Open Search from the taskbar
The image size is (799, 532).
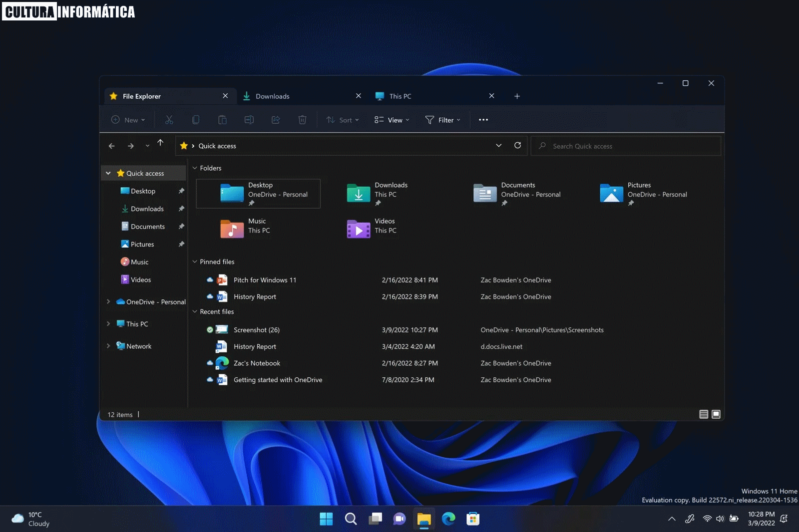click(351, 519)
